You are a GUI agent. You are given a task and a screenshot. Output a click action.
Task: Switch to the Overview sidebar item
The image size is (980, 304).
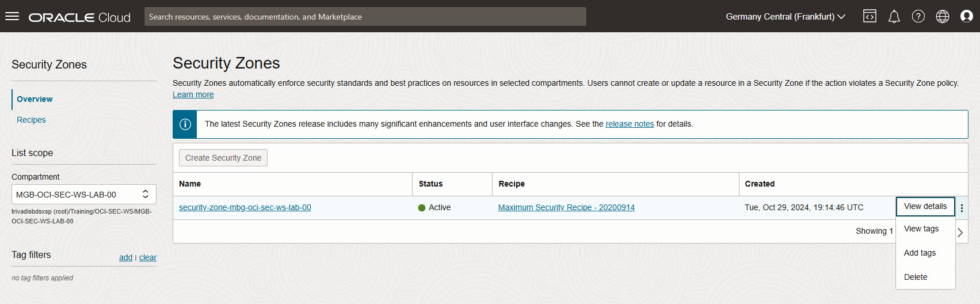(35, 99)
